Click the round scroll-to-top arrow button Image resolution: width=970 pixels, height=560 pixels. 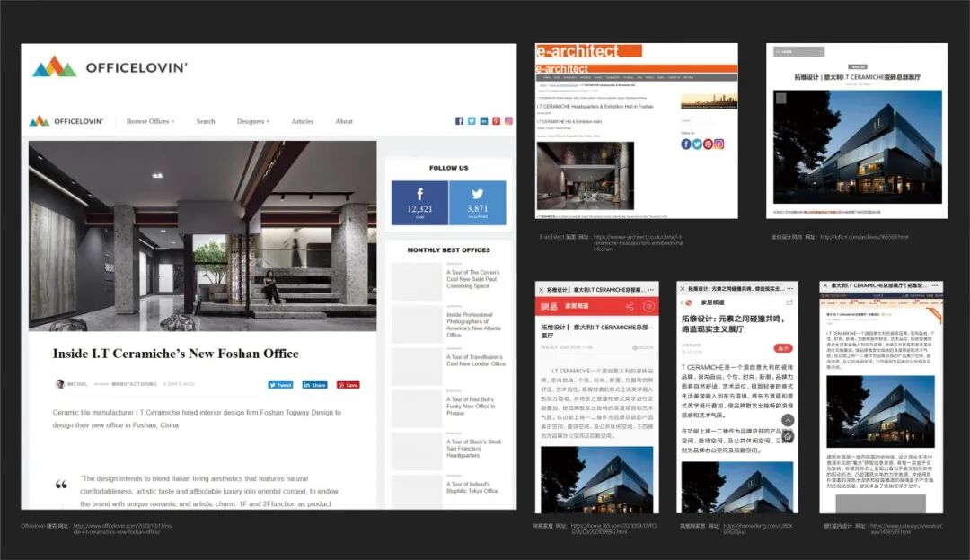point(788,420)
